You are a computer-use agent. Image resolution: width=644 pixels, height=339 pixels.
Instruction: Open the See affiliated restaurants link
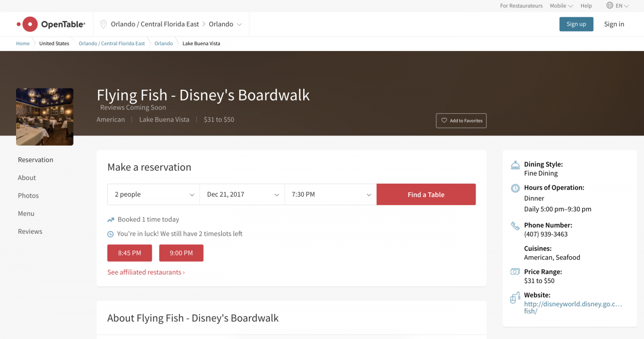(x=146, y=272)
